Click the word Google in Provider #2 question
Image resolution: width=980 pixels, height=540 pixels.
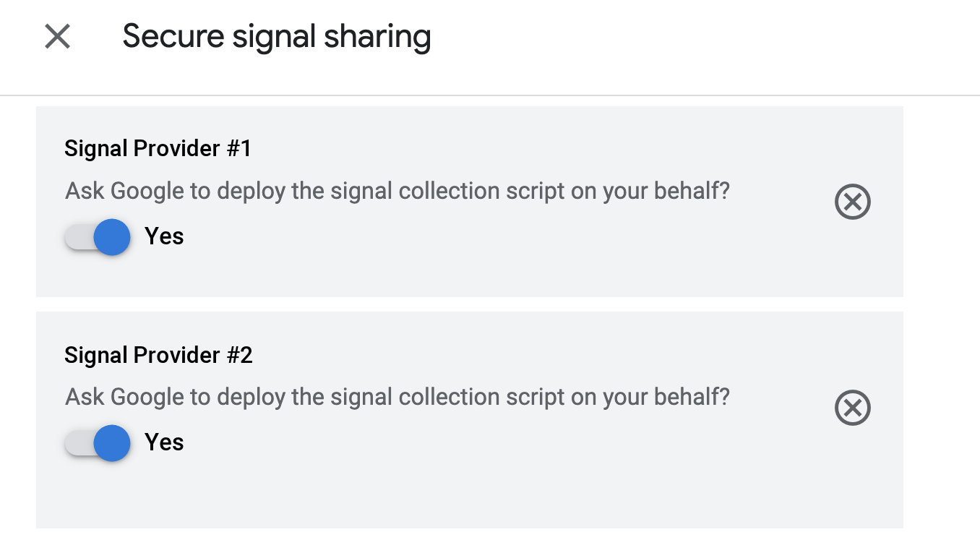pos(147,398)
